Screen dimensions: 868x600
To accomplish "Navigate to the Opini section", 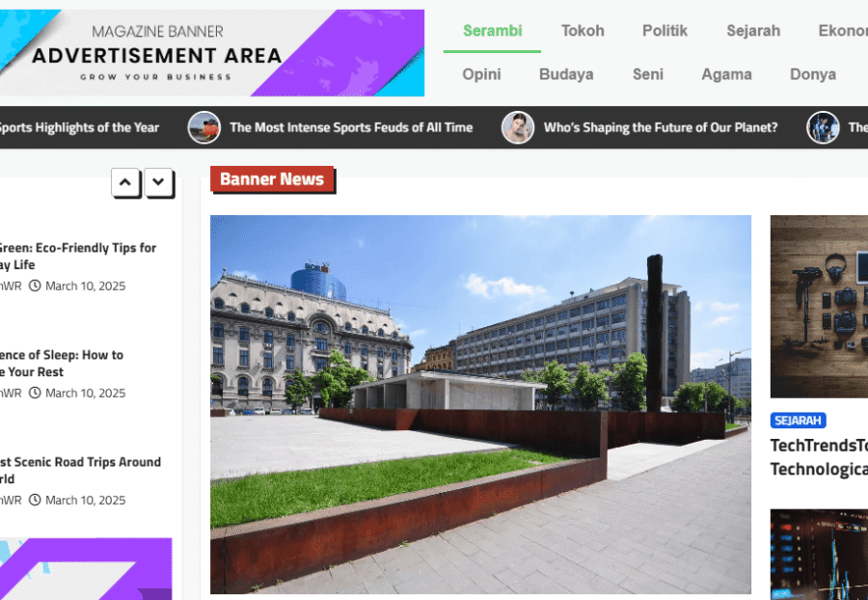I will [x=481, y=74].
